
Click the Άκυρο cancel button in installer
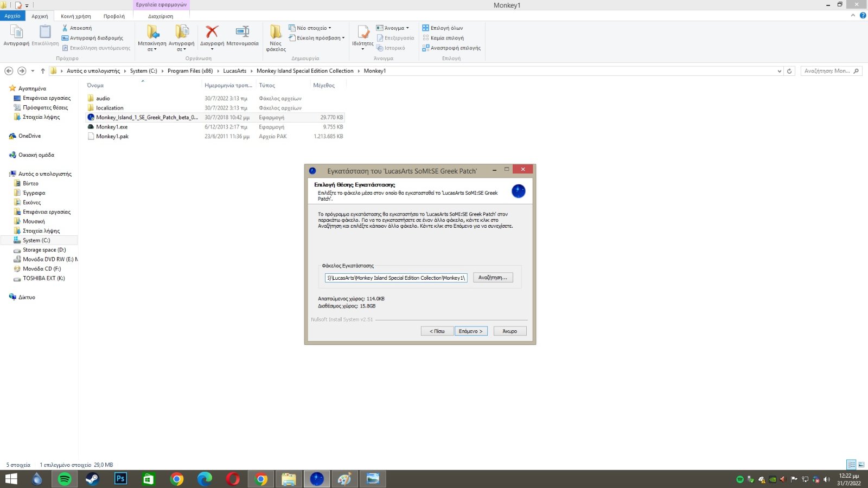coord(510,331)
